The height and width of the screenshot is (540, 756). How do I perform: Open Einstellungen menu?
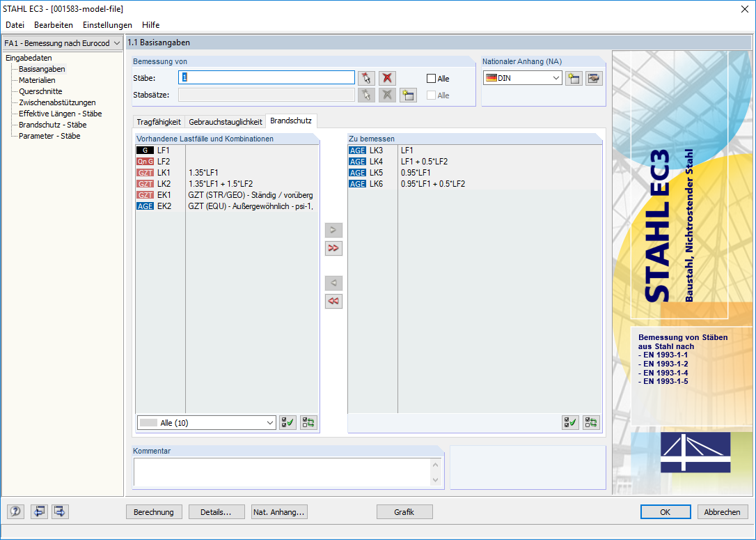[x=107, y=25]
